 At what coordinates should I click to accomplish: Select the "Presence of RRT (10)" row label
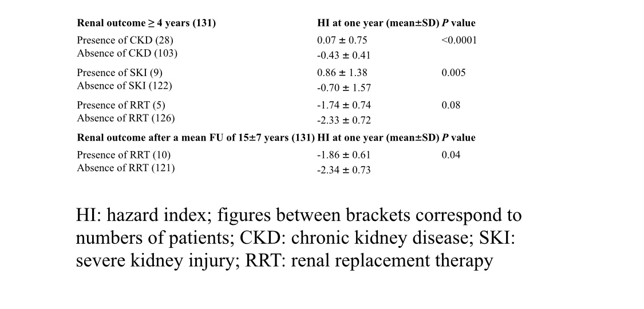click(124, 155)
